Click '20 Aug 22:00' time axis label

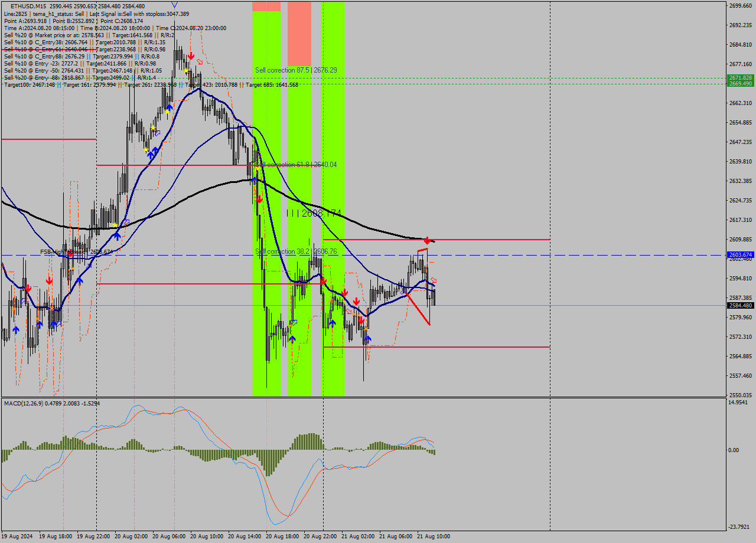click(x=320, y=537)
